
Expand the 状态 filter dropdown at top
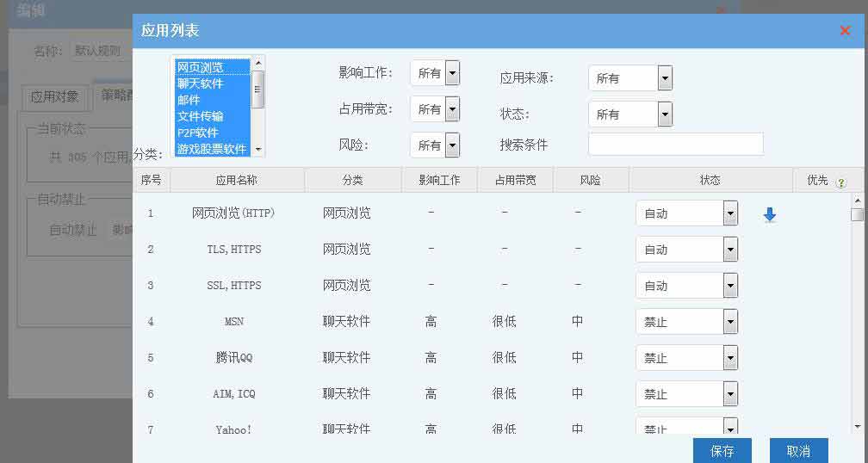pos(664,114)
